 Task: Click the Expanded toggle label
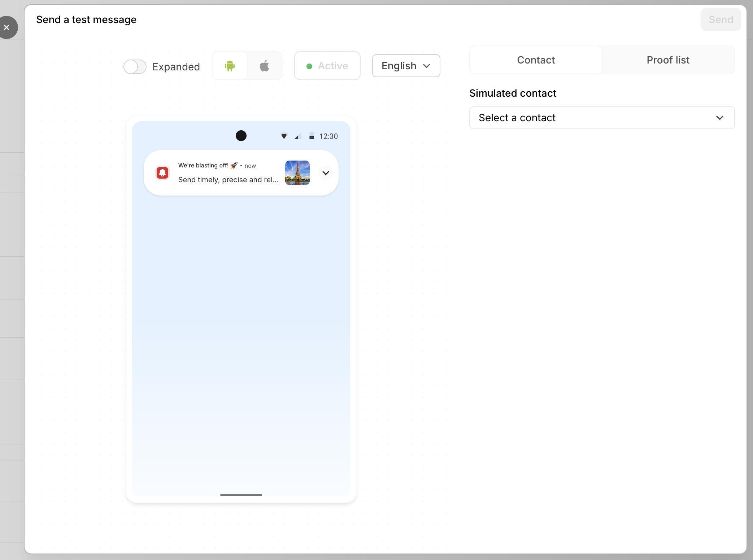coord(176,67)
